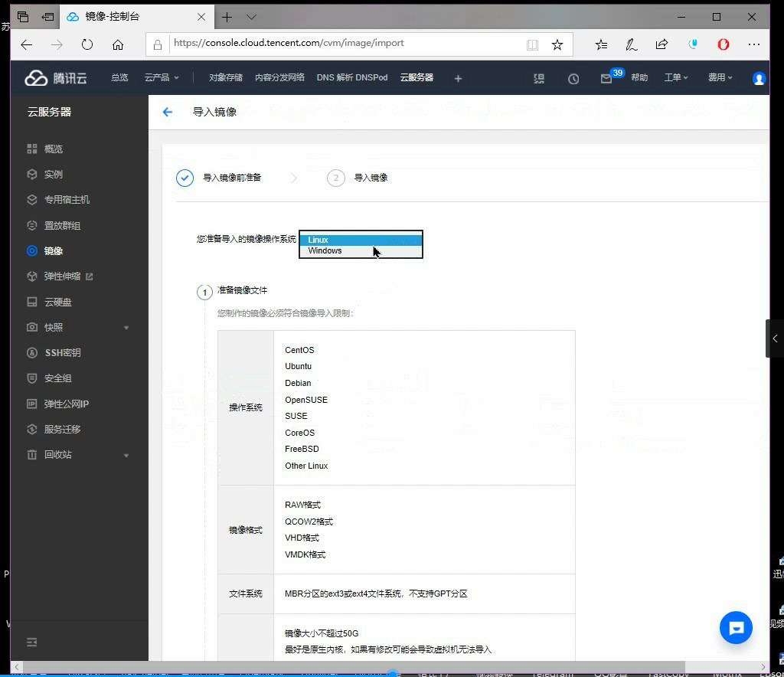Click the lock site info icon

(158, 45)
